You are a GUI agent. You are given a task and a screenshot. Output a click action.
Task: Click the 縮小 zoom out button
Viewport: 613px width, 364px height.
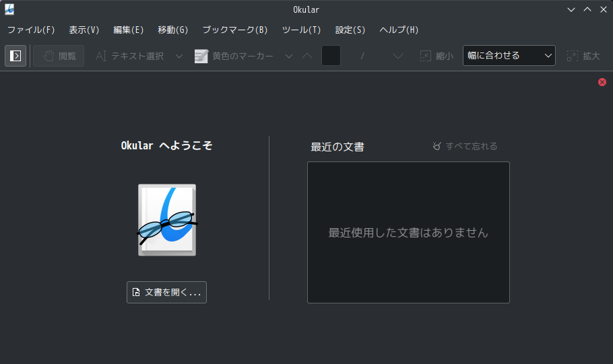coord(437,56)
